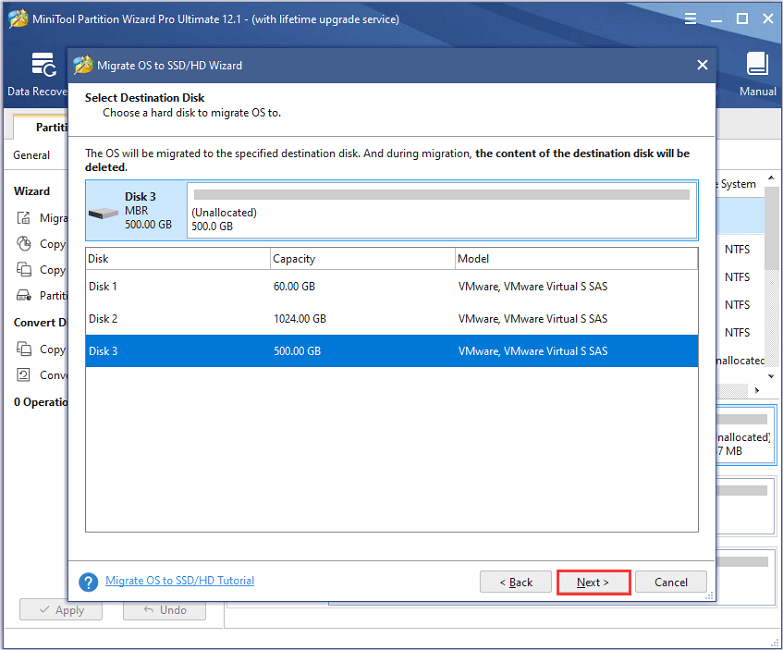Image resolution: width=783 pixels, height=650 pixels.
Task: Click the Disk 3 hard drive icon
Action: tap(103, 214)
